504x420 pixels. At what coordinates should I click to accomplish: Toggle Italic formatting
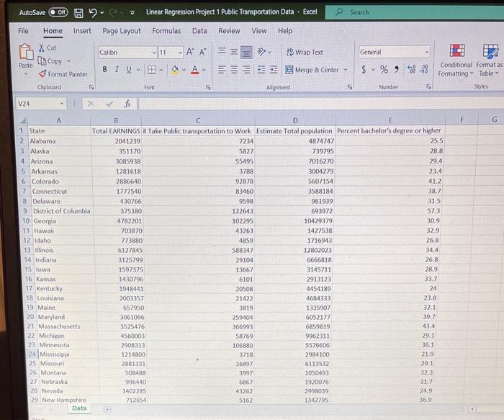[x=117, y=69]
